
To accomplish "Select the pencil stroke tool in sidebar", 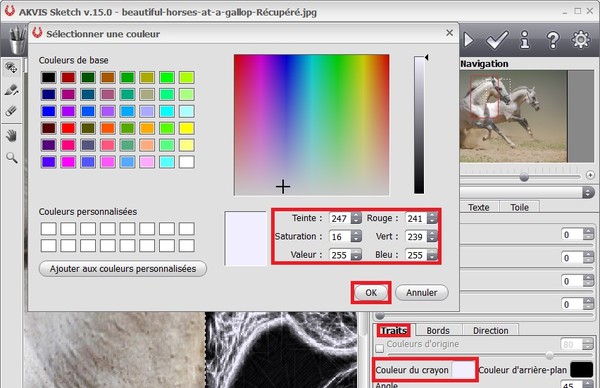I will click(x=11, y=90).
